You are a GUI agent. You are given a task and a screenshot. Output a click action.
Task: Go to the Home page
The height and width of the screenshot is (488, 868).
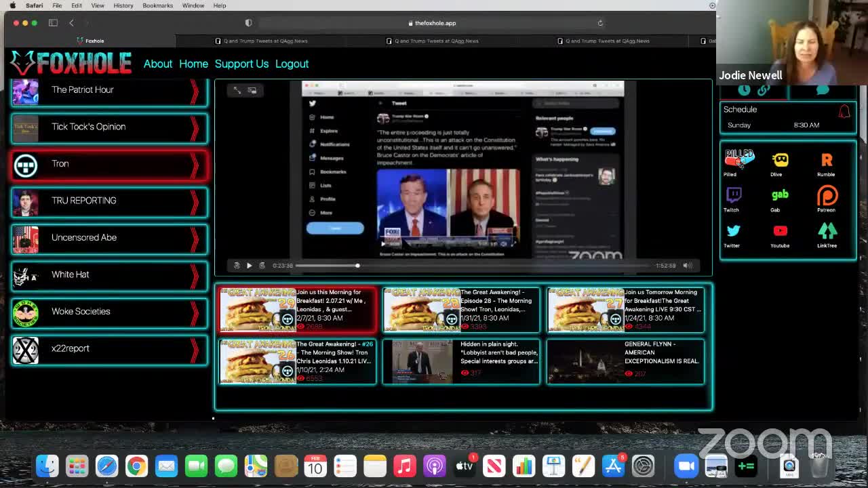pyautogui.click(x=193, y=64)
